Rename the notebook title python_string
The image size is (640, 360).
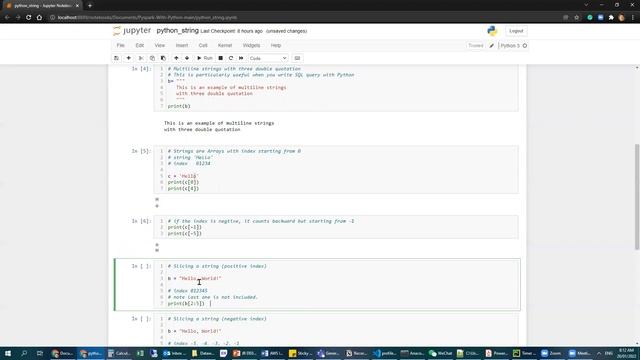pyautogui.click(x=178, y=31)
